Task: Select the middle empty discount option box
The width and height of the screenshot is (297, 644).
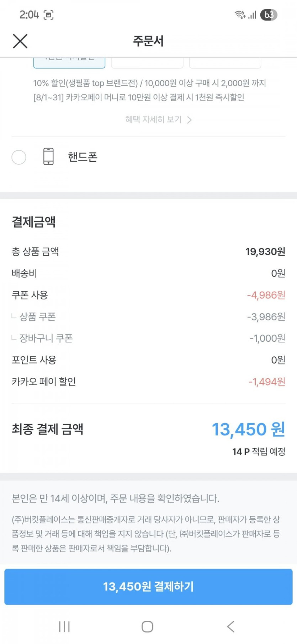Action: tap(147, 63)
